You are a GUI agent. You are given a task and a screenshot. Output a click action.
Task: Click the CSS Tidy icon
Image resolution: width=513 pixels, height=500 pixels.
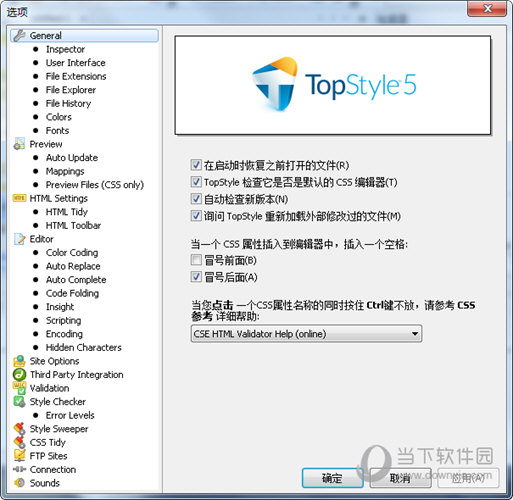tap(19, 442)
